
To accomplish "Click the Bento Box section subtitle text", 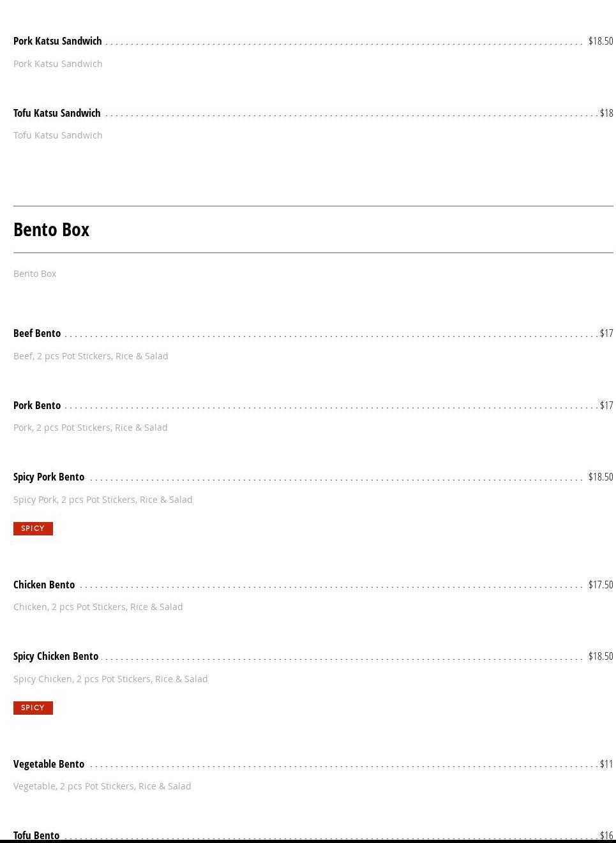I will (x=35, y=274).
